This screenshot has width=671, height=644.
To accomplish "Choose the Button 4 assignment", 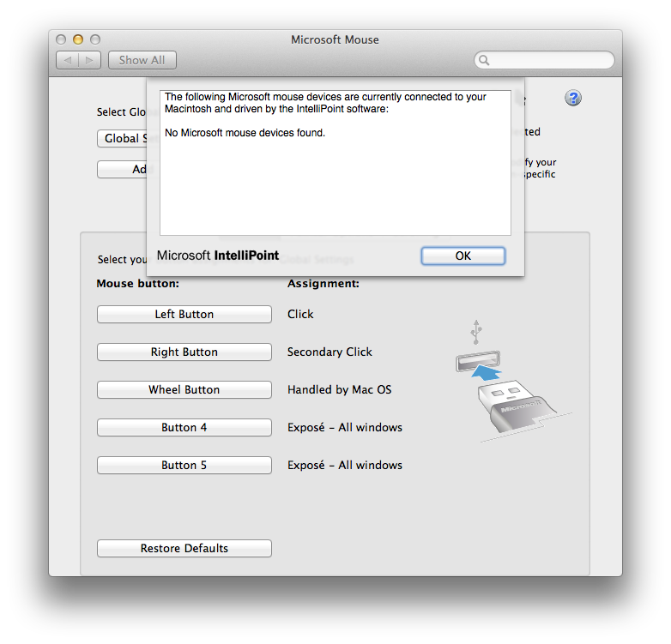I will pos(184,427).
